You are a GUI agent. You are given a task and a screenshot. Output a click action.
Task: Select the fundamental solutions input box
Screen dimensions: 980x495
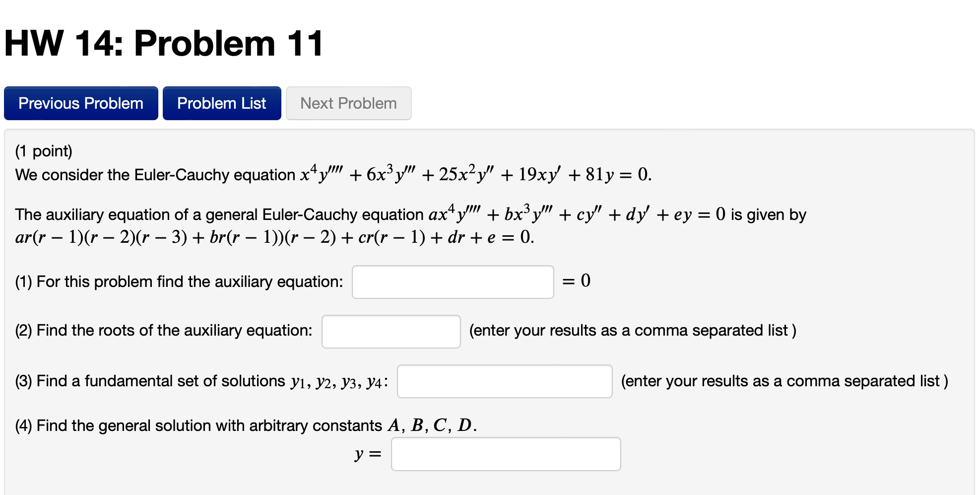(x=504, y=381)
